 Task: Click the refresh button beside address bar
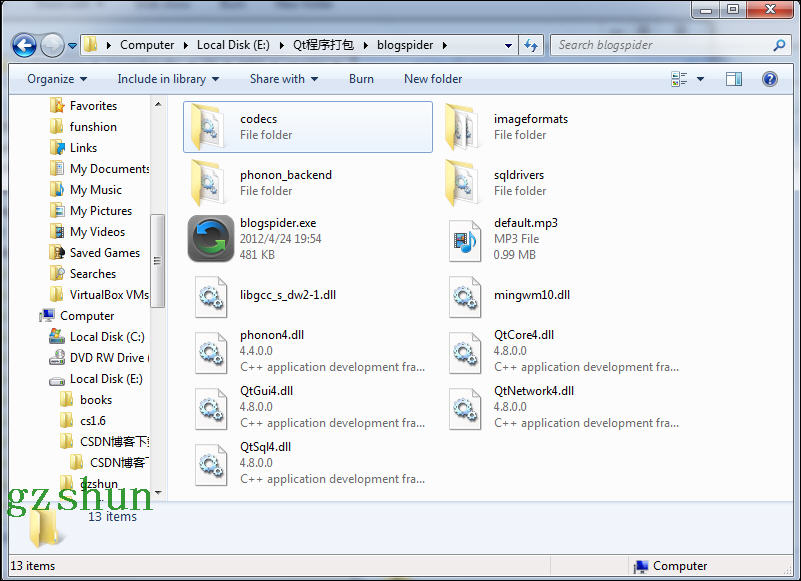[x=531, y=45]
